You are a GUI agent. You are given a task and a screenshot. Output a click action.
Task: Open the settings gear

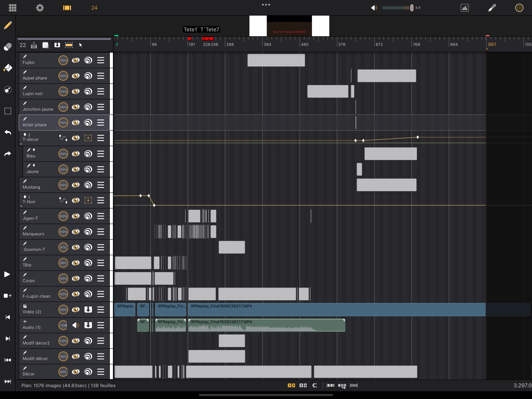pyautogui.click(x=40, y=8)
